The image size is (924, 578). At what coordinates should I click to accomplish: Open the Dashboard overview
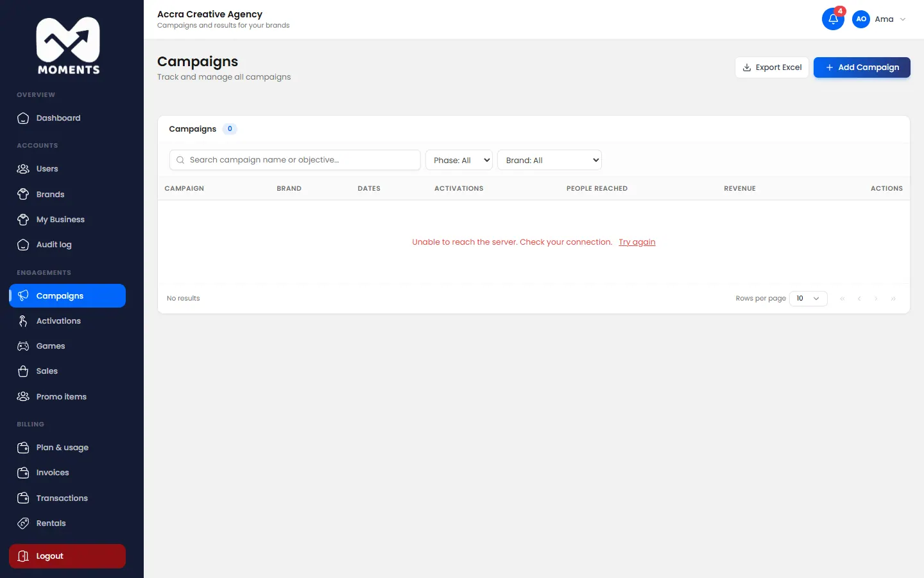coord(67,118)
